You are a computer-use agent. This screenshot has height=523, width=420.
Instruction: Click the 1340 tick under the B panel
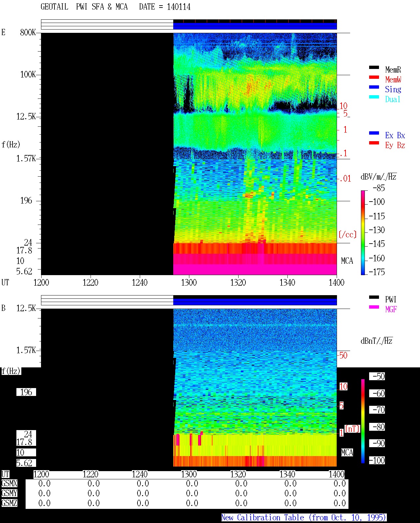[x=287, y=474]
